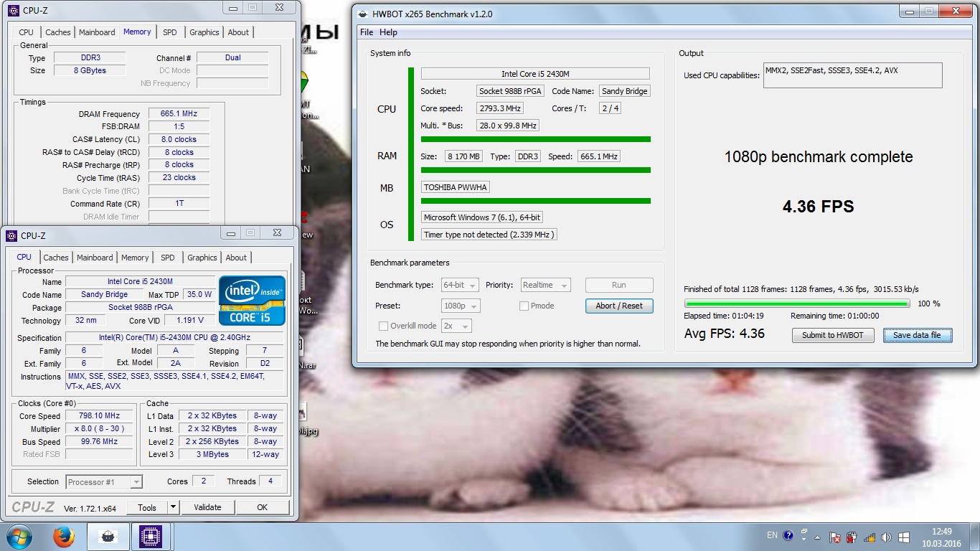
Task: Open the network signal tray icon
Action: [870, 537]
